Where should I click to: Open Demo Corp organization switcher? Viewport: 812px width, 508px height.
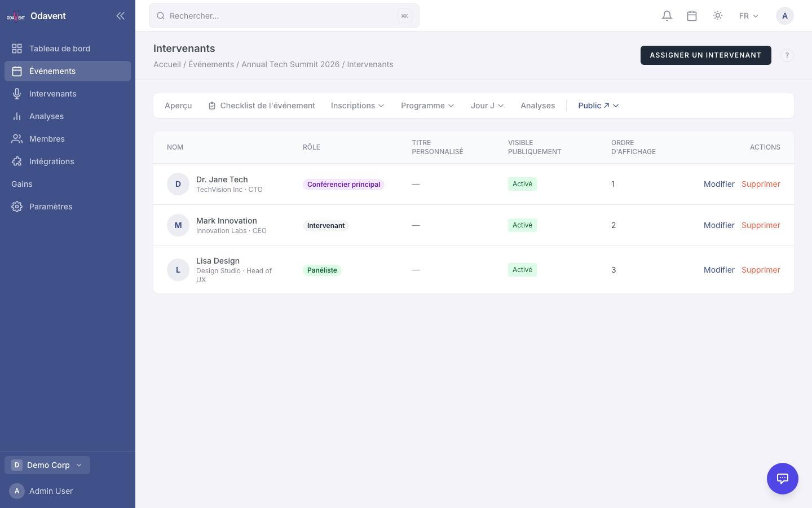(47, 465)
